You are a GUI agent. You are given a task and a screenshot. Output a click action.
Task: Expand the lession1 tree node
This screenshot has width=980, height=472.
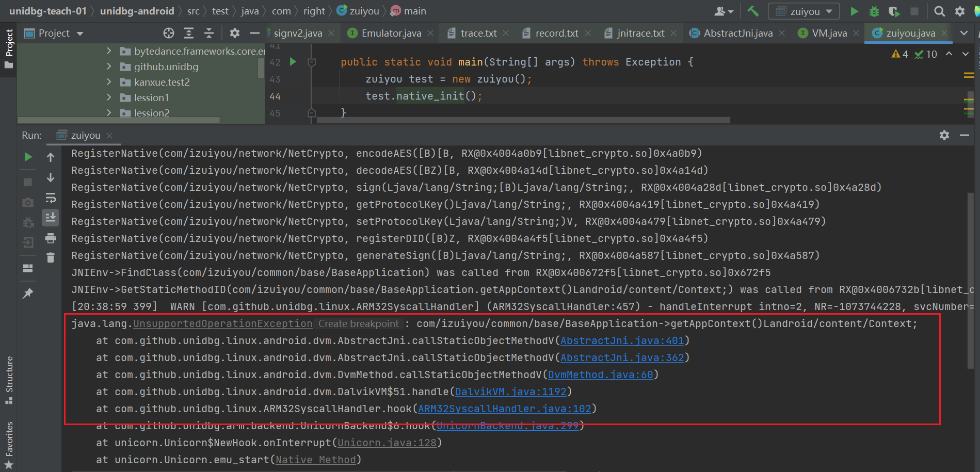click(109, 97)
